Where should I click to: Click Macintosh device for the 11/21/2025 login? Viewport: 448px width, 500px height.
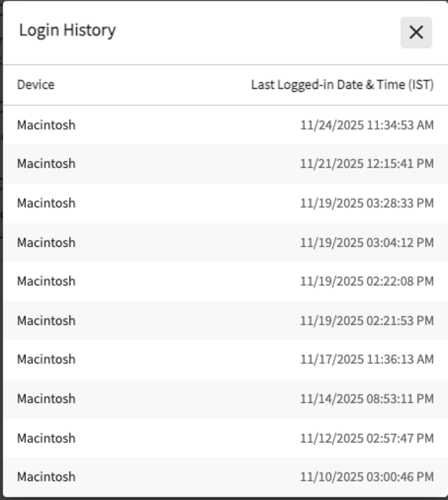(46, 164)
